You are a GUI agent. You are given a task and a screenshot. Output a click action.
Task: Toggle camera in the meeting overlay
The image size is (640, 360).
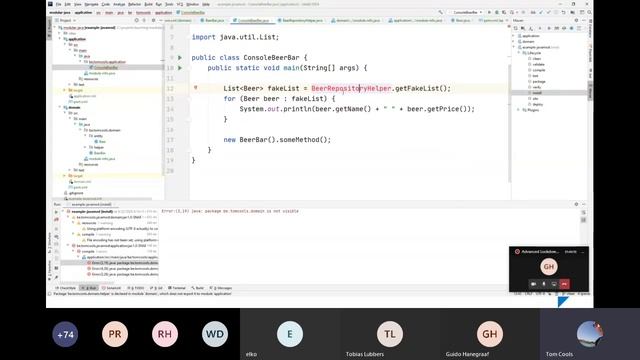click(533, 284)
